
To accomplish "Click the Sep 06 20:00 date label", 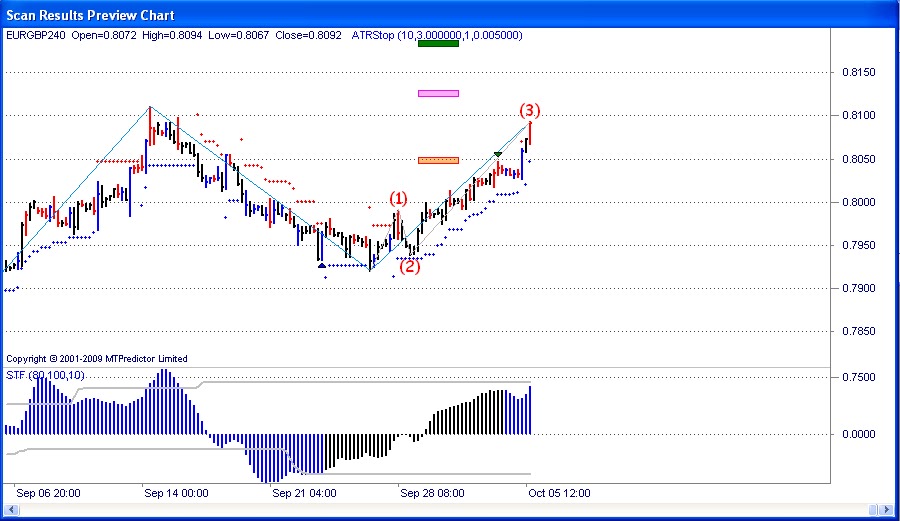I will [48, 493].
